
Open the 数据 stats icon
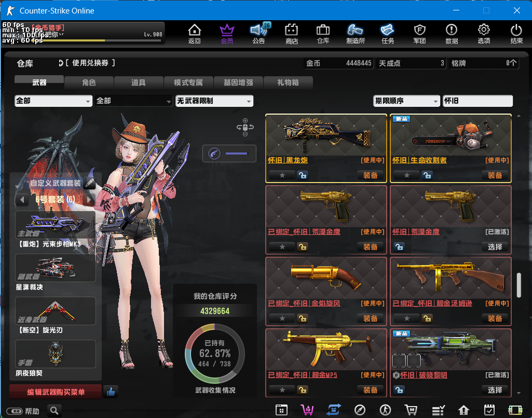coord(452,34)
